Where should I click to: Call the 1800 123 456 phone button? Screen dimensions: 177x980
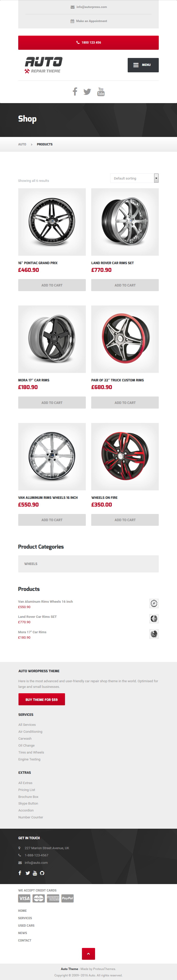click(x=88, y=43)
